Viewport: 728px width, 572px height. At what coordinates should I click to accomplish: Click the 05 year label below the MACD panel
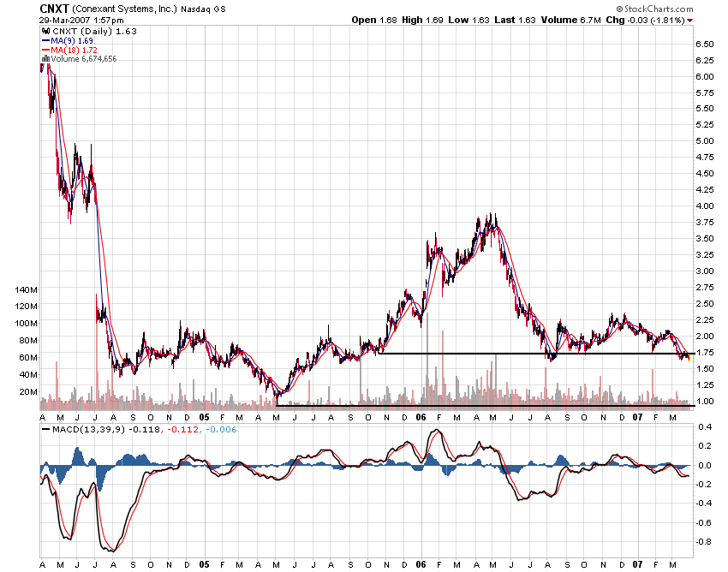click(205, 564)
